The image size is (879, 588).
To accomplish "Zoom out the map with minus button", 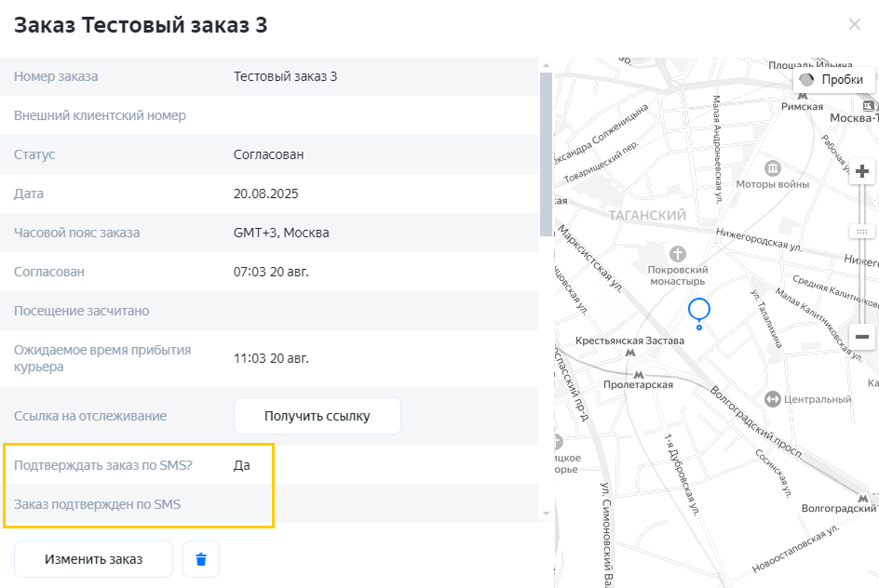I will [x=862, y=337].
